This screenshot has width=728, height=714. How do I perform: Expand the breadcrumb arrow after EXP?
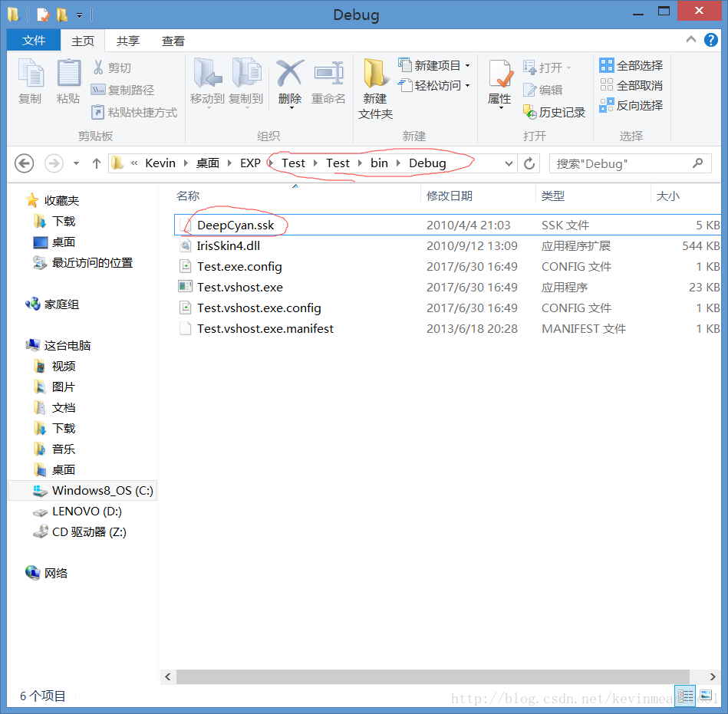pos(271,163)
